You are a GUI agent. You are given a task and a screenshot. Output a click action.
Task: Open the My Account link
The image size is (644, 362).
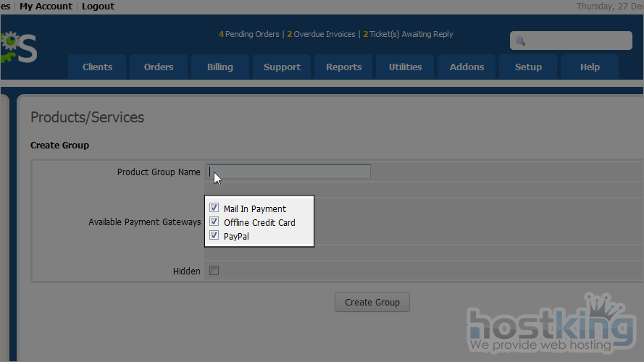pyautogui.click(x=46, y=6)
